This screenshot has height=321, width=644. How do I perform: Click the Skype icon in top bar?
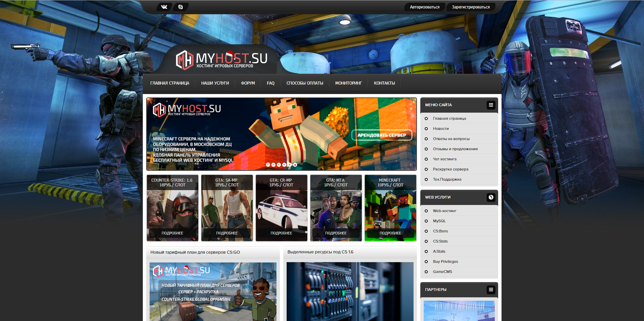point(181,7)
